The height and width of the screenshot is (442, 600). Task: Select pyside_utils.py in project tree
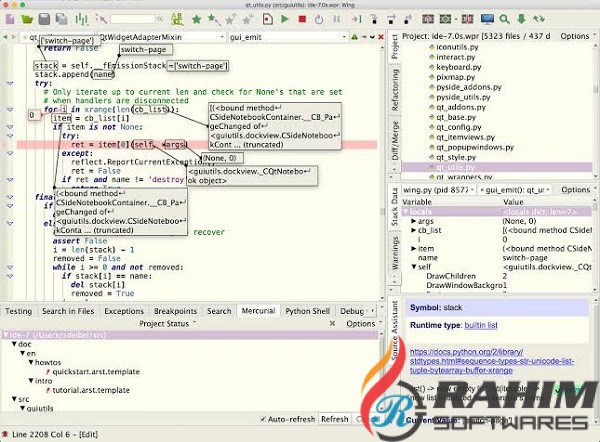463,97
